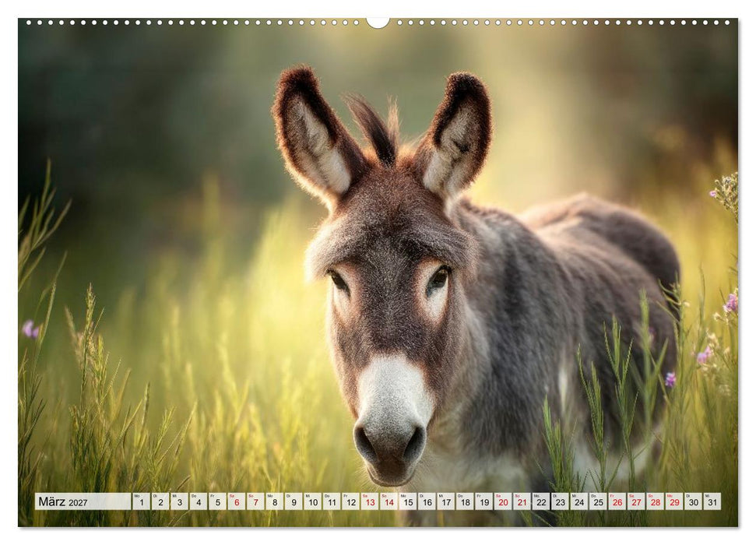Image resolution: width=756 pixels, height=545 pixels.
Task: Select day 9 in the calendar strip
Action: [x=294, y=501]
